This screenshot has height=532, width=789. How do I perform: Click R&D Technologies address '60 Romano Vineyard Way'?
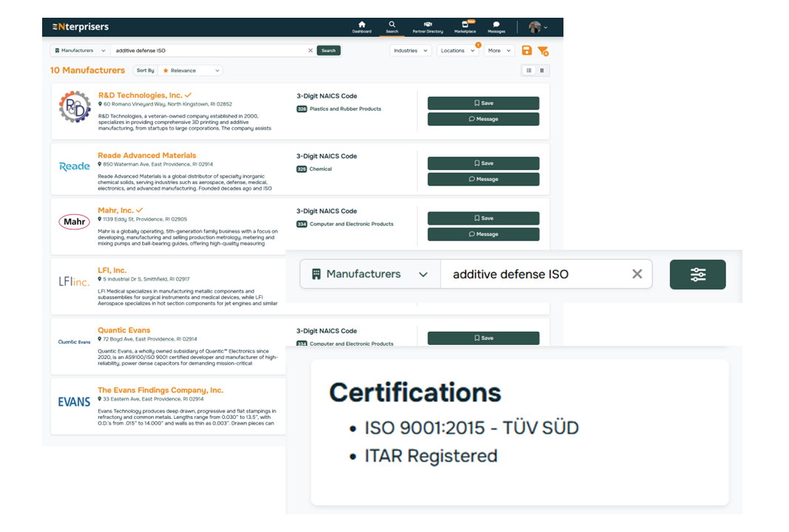click(x=165, y=104)
